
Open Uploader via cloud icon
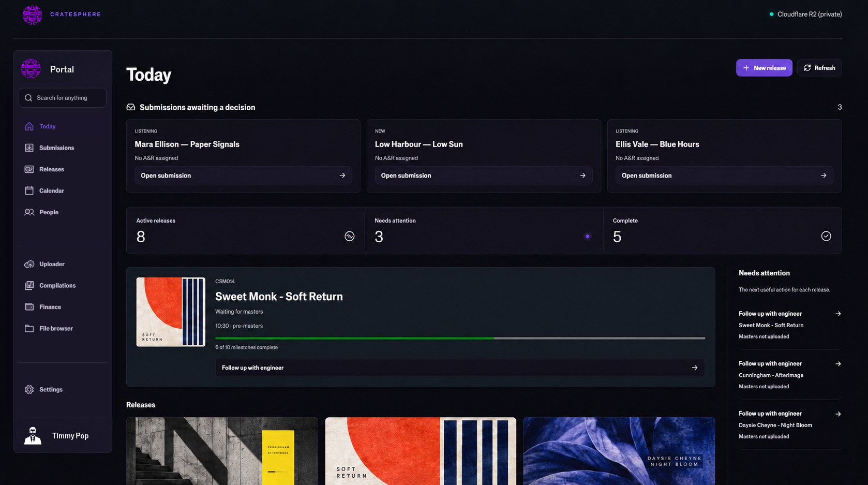[29, 264]
